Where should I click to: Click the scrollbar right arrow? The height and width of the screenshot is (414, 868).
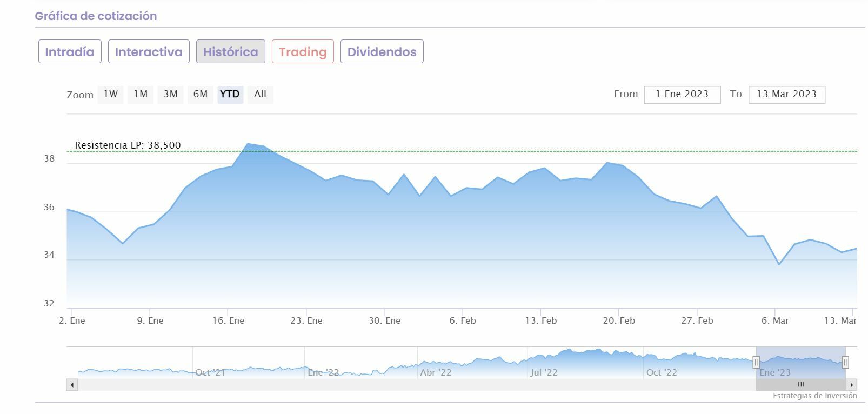(852, 385)
